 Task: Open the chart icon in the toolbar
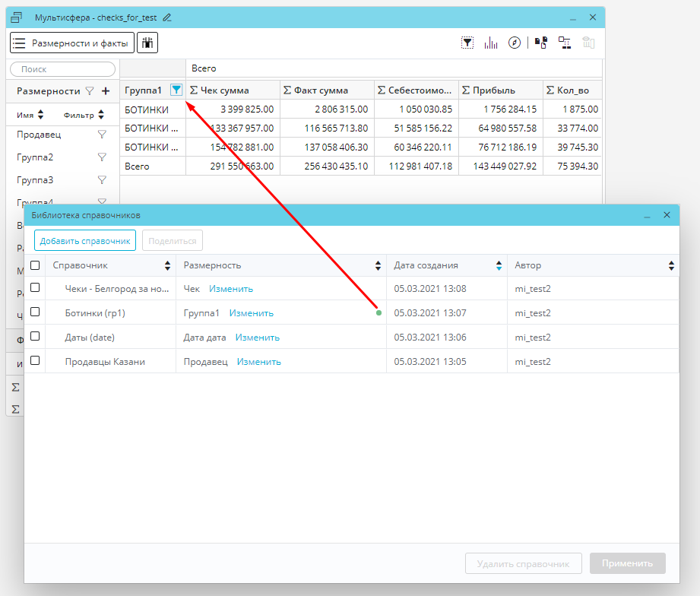(491, 43)
